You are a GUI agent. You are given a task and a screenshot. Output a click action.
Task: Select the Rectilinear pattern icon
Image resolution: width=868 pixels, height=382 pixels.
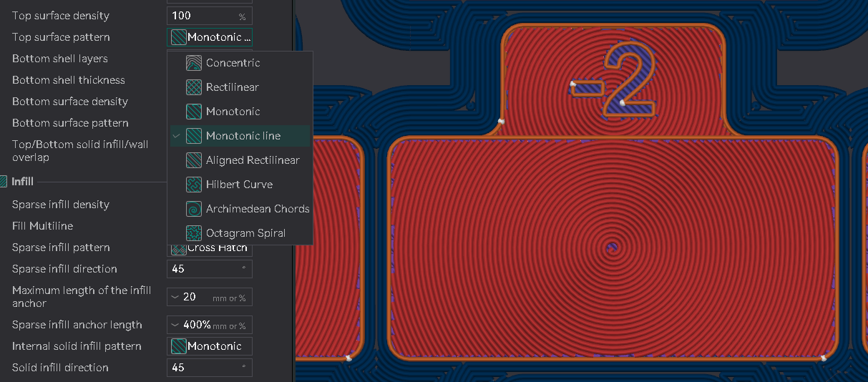tap(193, 87)
